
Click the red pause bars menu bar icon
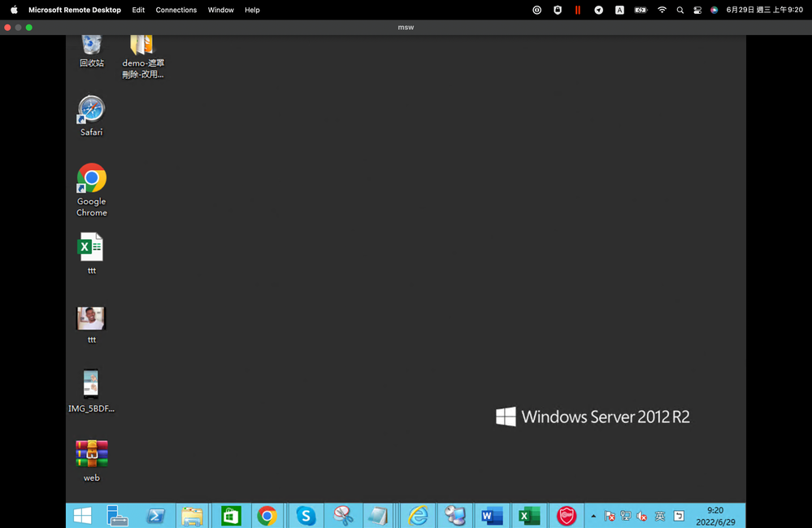coord(578,10)
